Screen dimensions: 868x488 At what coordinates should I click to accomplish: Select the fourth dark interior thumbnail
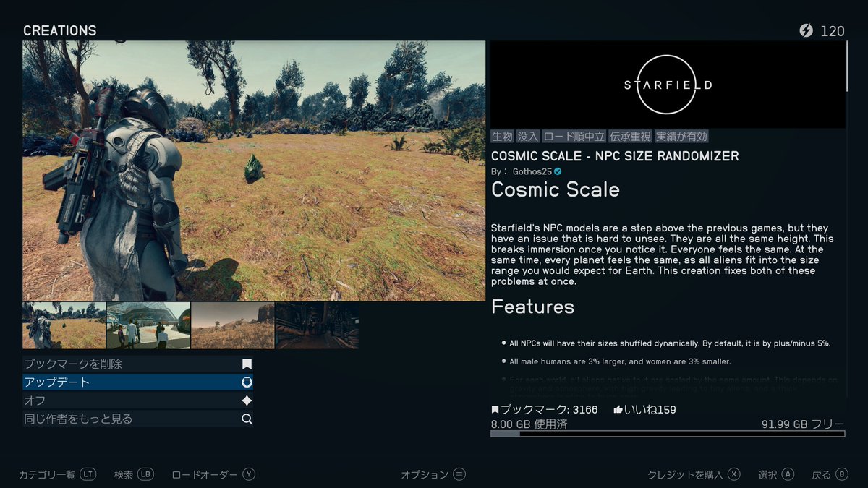click(x=316, y=325)
